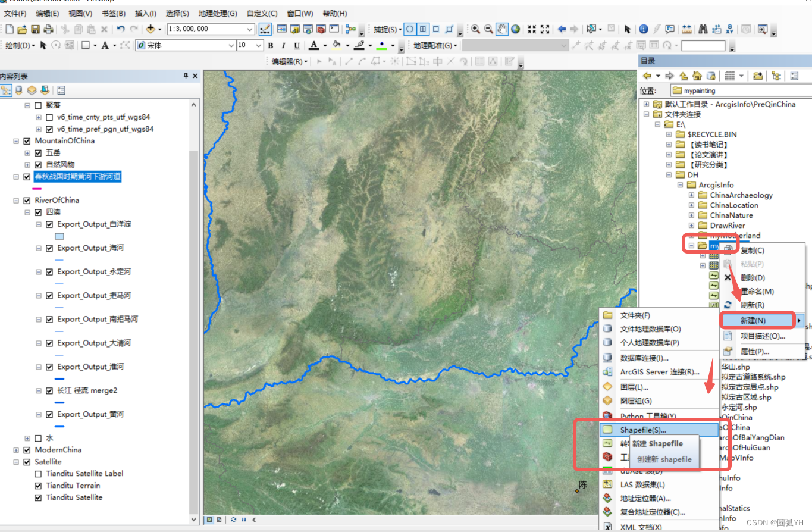Viewport: 812px width, 532px height.
Task: Expand the ChinaArchaeology folder in Catalog
Action: [x=691, y=195]
